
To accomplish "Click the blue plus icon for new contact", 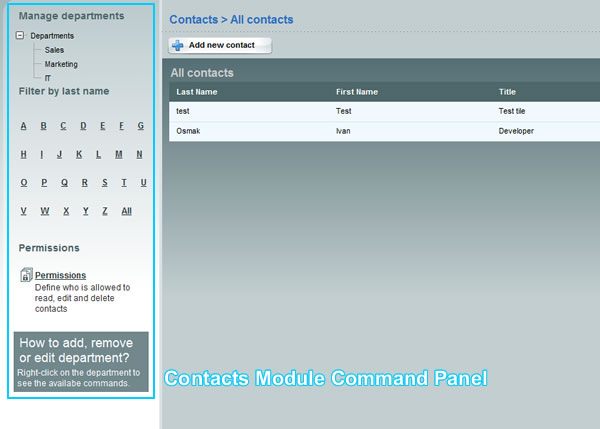I will click(x=177, y=45).
